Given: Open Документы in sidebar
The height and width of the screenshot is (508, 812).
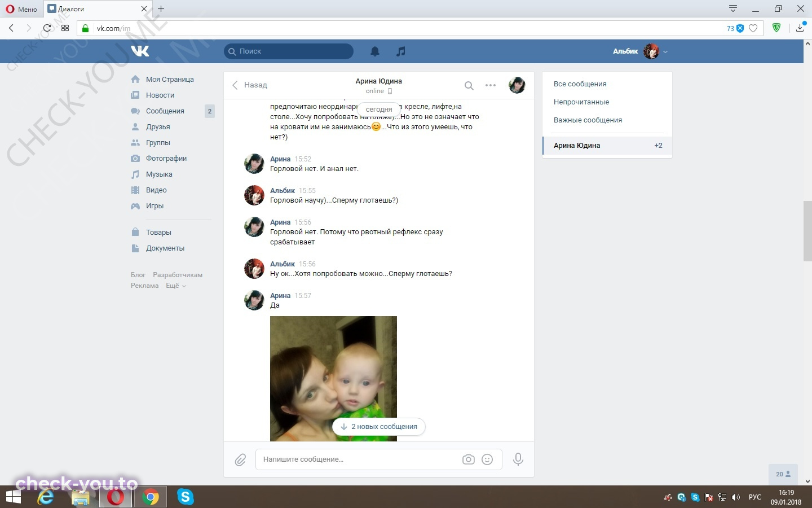Looking at the screenshot, I should pos(165,248).
